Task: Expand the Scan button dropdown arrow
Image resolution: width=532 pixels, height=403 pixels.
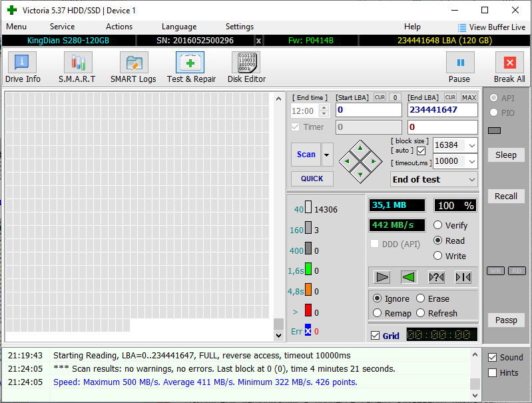Action: (327, 155)
